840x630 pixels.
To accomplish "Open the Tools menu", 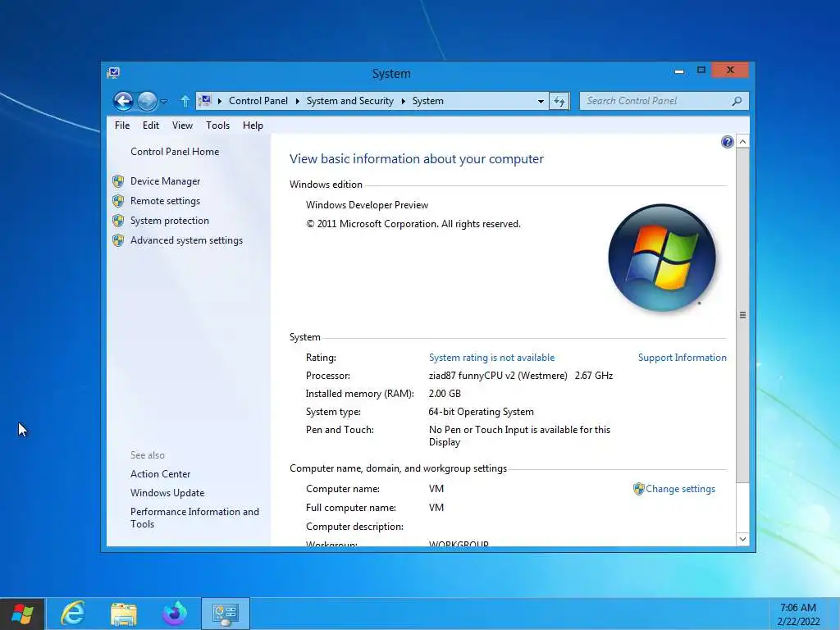I will 217,126.
